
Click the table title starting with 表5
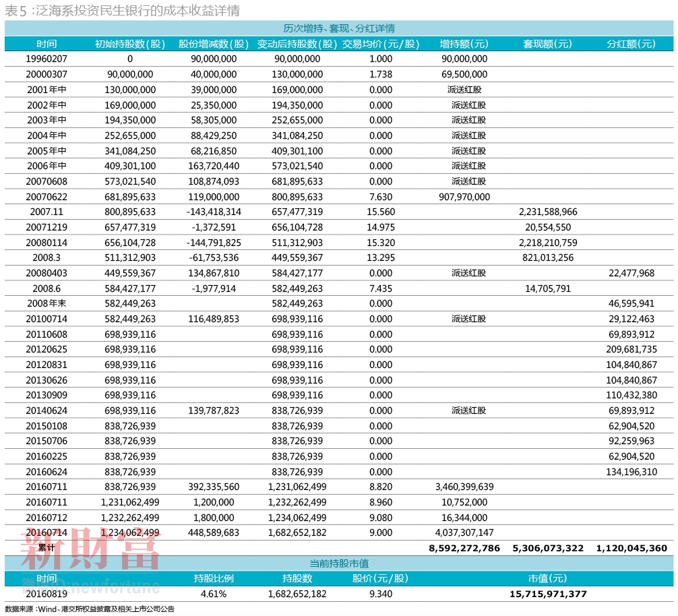[x=121, y=11]
